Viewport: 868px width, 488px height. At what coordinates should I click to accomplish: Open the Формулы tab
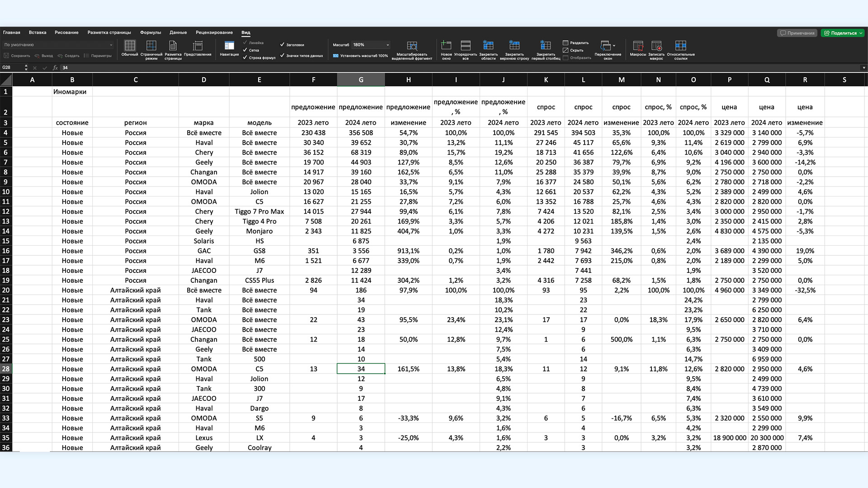[151, 33]
